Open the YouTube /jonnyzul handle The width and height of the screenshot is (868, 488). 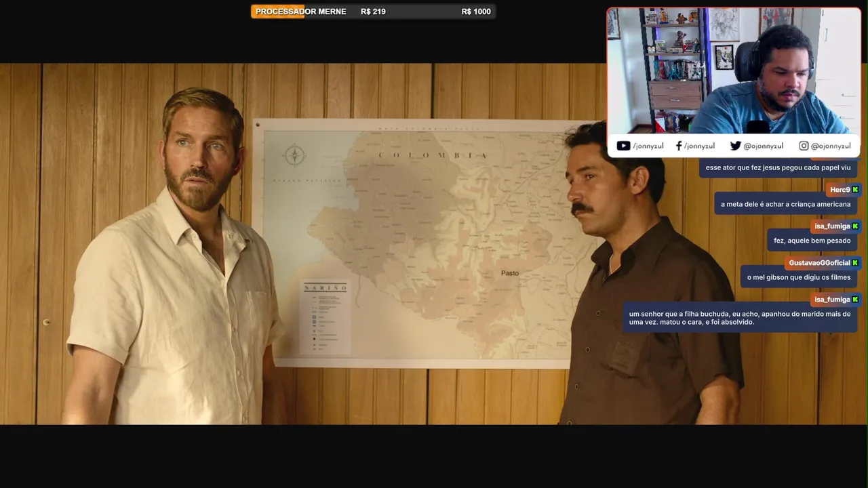(648, 146)
